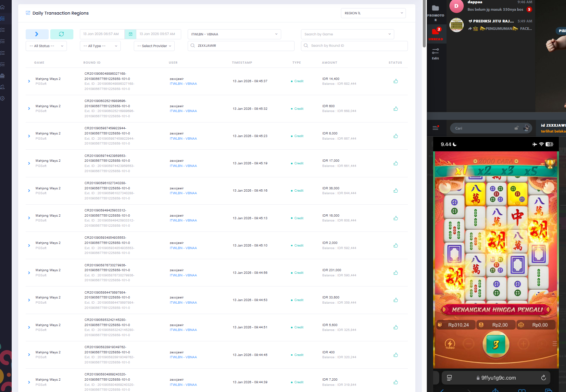Open the All Status dropdown
The width and height of the screenshot is (566, 392).
coord(46,46)
